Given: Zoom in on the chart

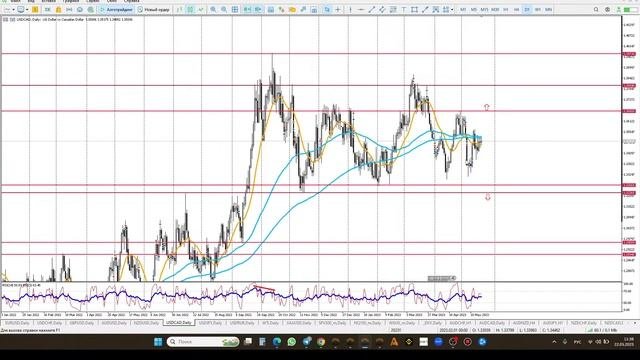Looking at the screenshot, I should [x=213, y=9].
